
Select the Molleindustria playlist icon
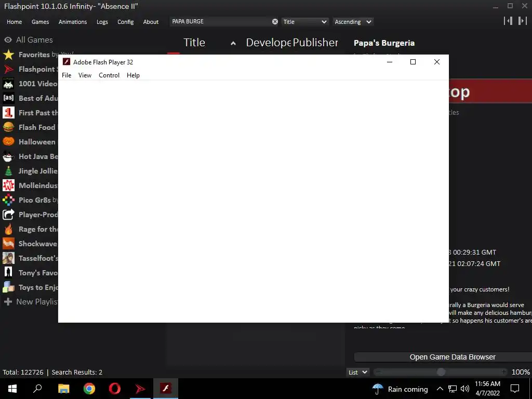[8, 185]
